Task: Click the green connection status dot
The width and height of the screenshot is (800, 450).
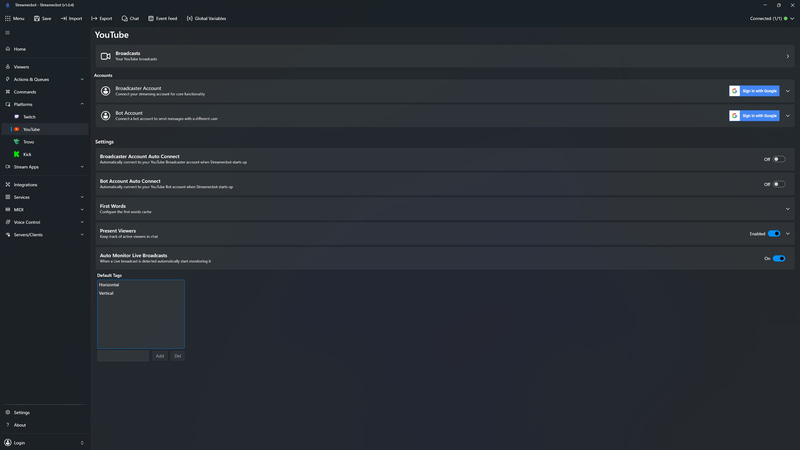Action: click(786, 18)
